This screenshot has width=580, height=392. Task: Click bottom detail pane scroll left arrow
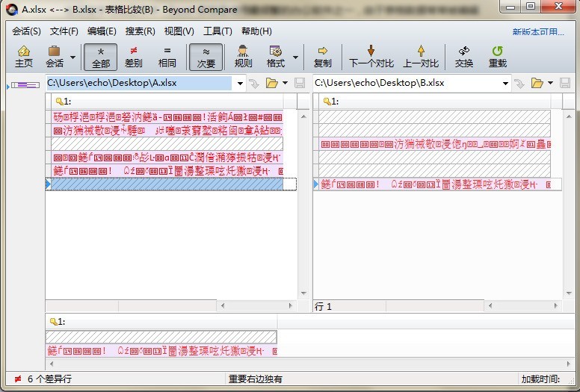(51, 364)
